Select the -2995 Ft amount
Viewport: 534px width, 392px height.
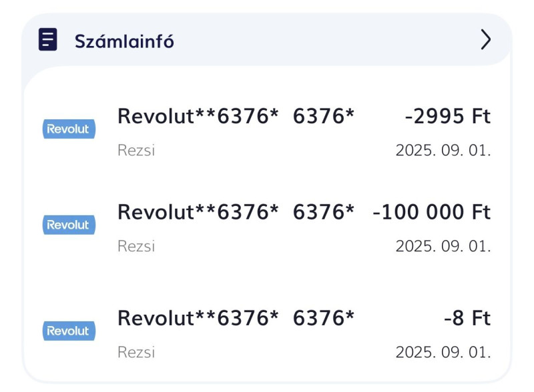coord(447,116)
